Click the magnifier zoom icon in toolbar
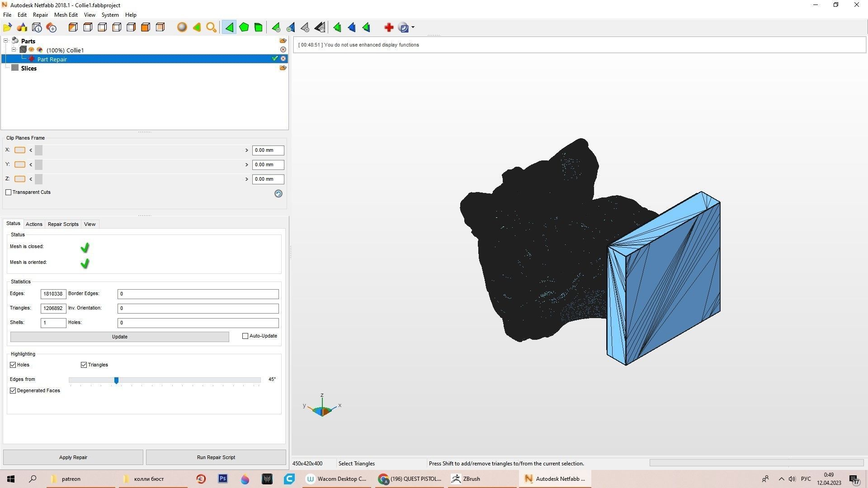Image resolution: width=868 pixels, height=488 pixels. (x=211, y=28)
